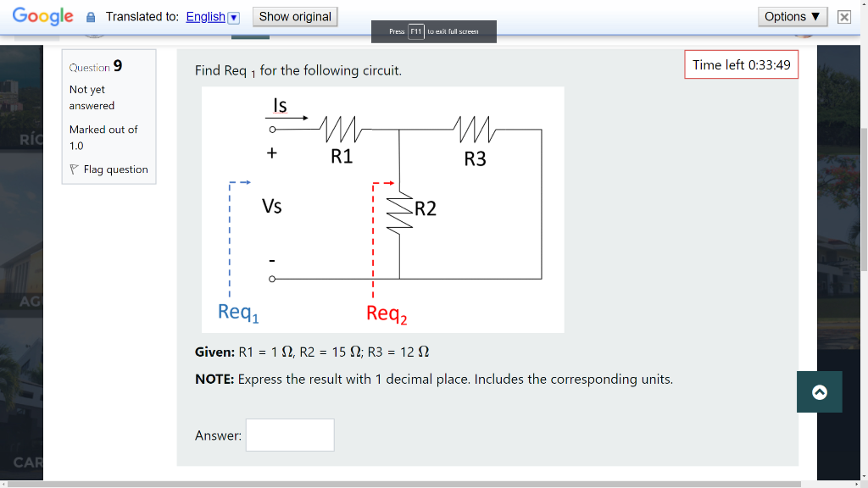Click the circled up-arrow at bottom right
The height and width of the screenshot is (488, 868).
(x=818, y=391)
